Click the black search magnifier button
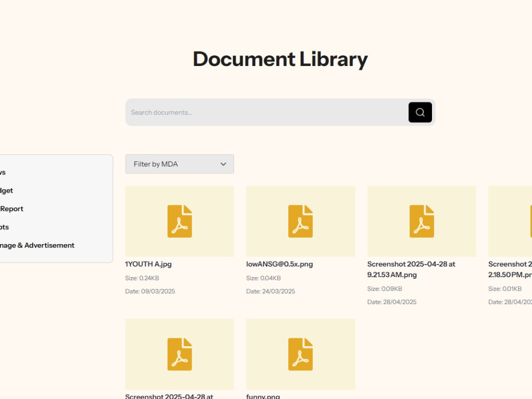Screen dimensions: 532x399 [420, 112]
